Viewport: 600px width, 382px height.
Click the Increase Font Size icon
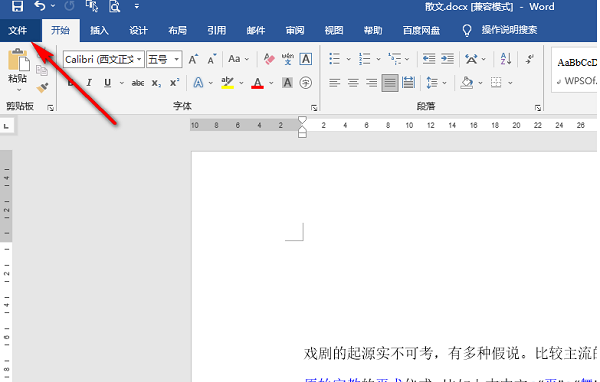click(193, 59)
